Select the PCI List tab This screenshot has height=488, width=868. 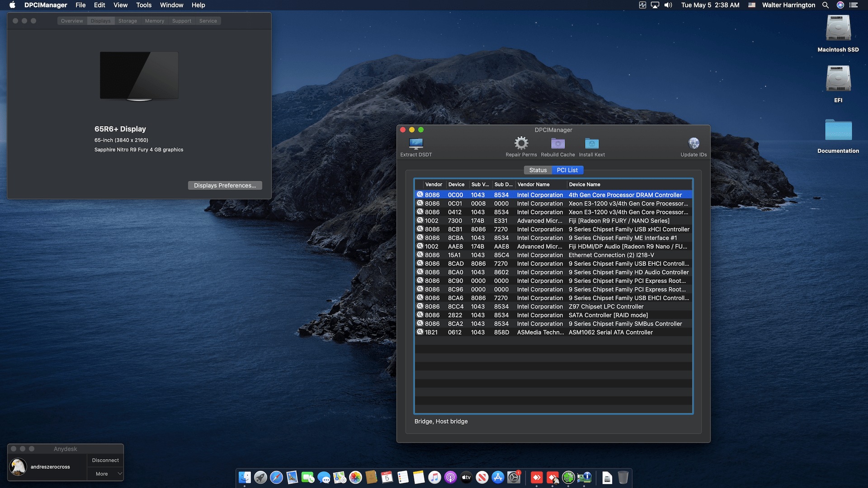(x=567, y=170)
